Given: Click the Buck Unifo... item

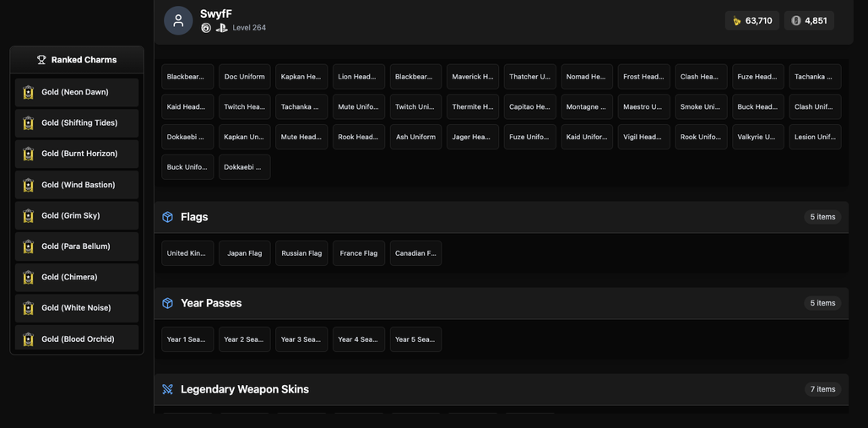Looking at the screenshot, I should (187, 166).
